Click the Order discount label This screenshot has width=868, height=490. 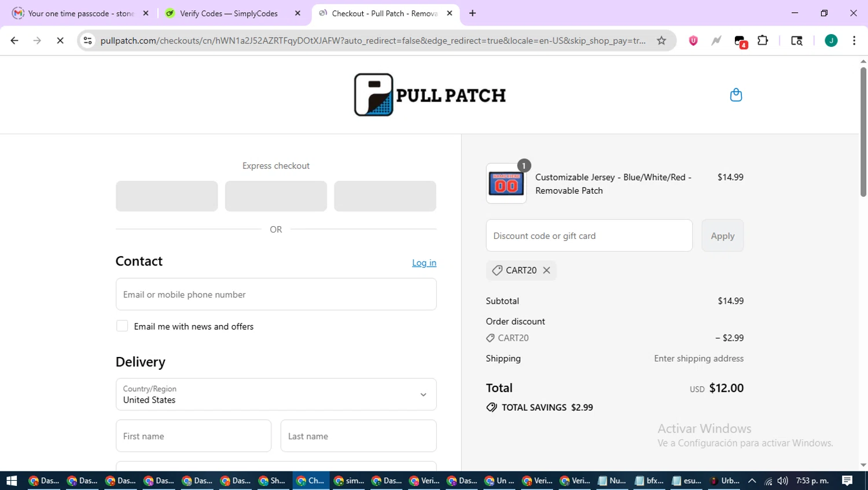pyautogui.click(x=516, y=322)
